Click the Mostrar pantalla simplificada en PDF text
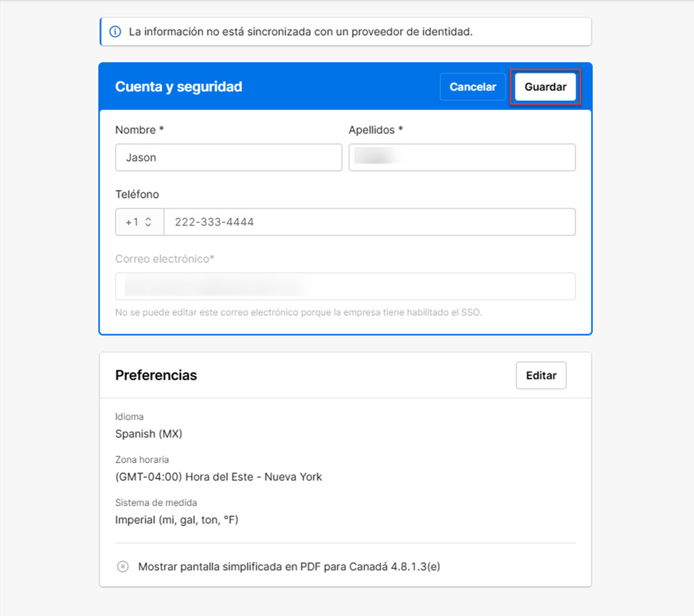 pyautogui.click(x=289, y=566)
